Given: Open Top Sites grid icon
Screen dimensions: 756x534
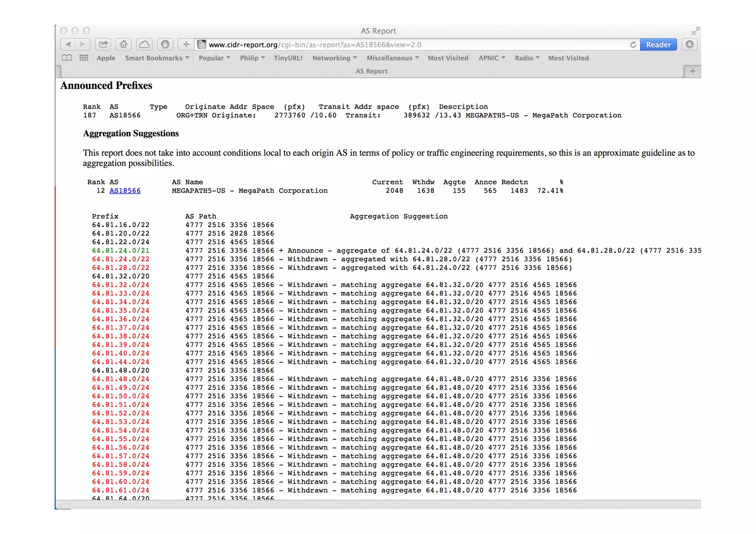Looking at the screenshot, I should (84, 58).
